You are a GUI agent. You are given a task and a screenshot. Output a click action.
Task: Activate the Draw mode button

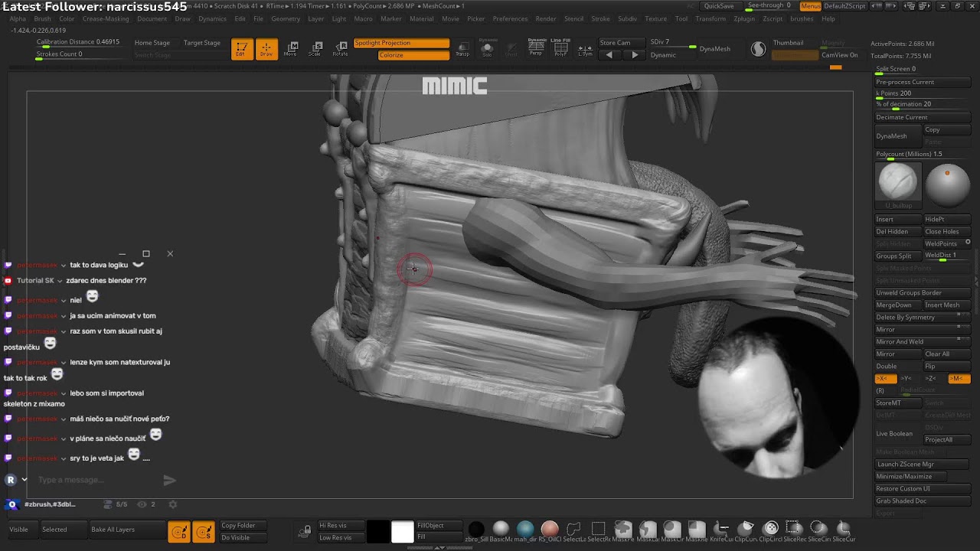point(266,49)
